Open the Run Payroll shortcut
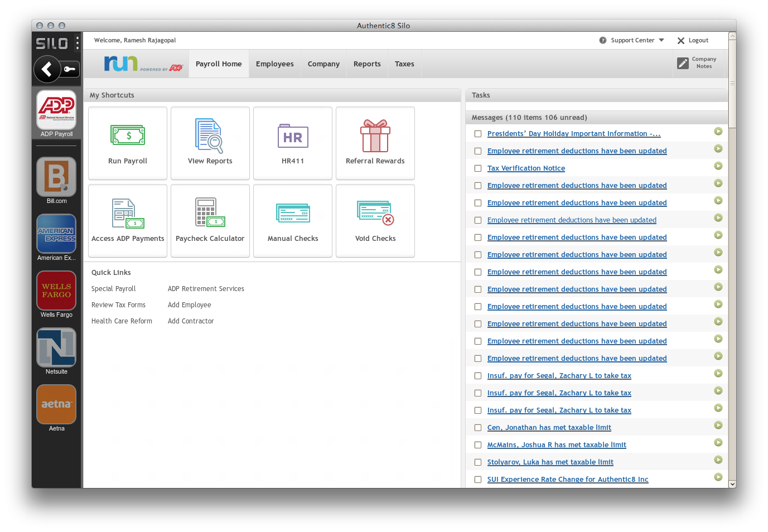Screen dimensions: 768x532 click(128, 143)
